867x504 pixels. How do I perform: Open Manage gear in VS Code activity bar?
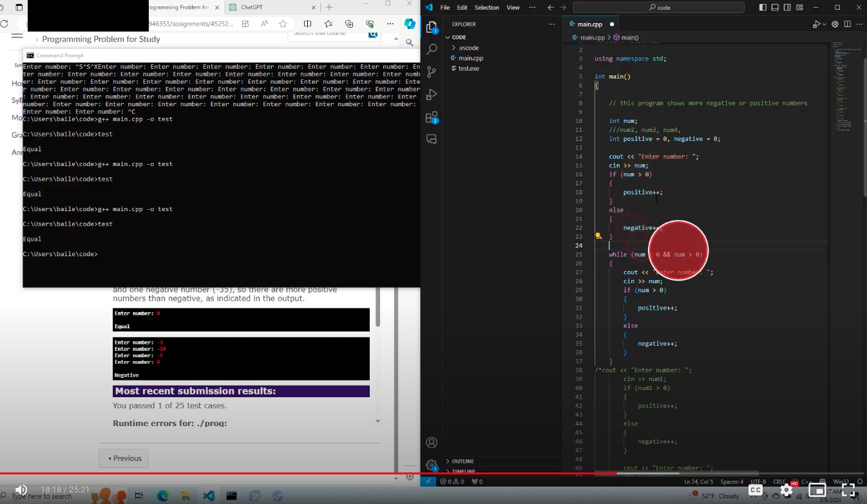click(432, 464)
